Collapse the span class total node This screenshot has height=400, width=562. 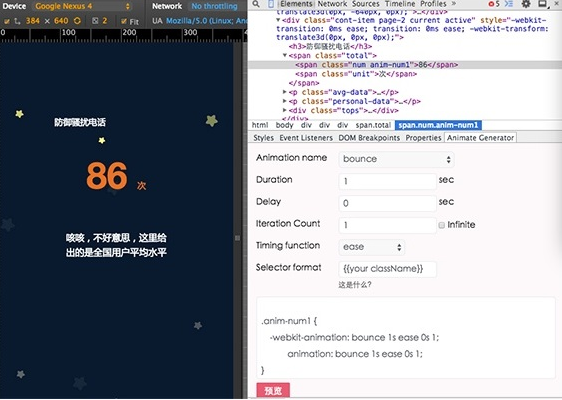285,56
